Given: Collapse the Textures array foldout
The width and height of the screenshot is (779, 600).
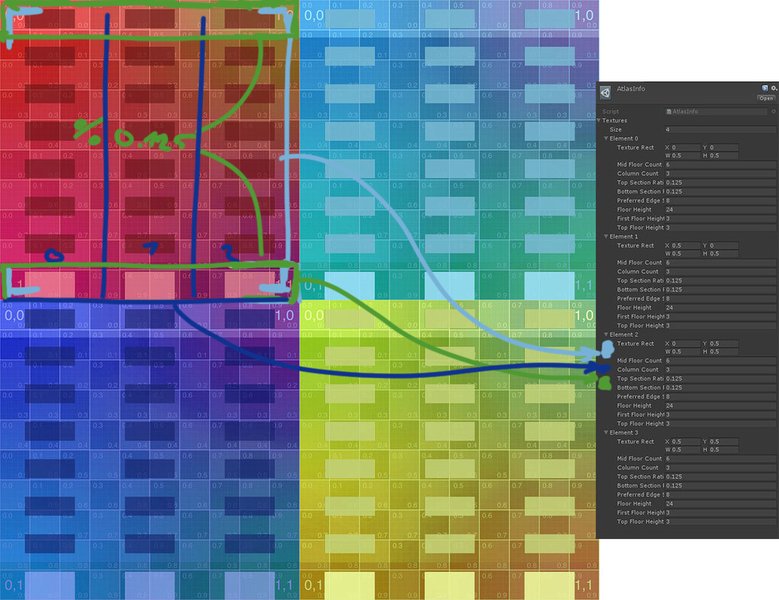Looking at the screenshot, I should pyautogui.click(x=600, y=121).
